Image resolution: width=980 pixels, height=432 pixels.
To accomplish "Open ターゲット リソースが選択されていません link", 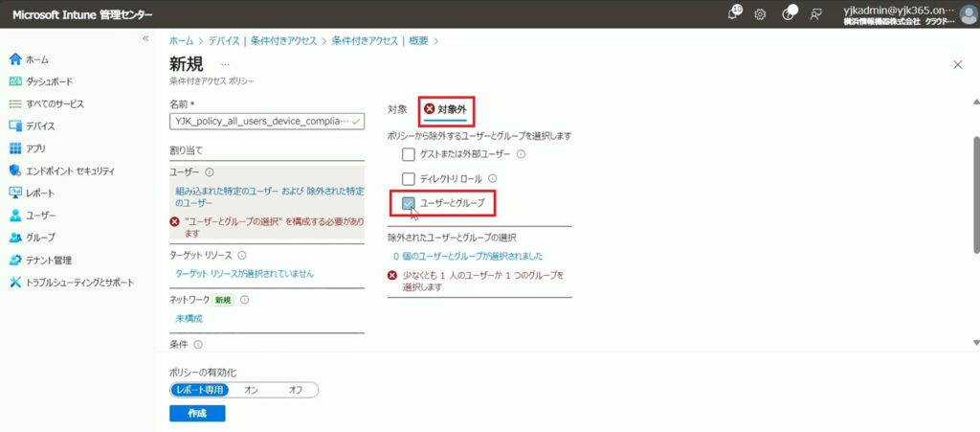I will [x=244, y=274].
